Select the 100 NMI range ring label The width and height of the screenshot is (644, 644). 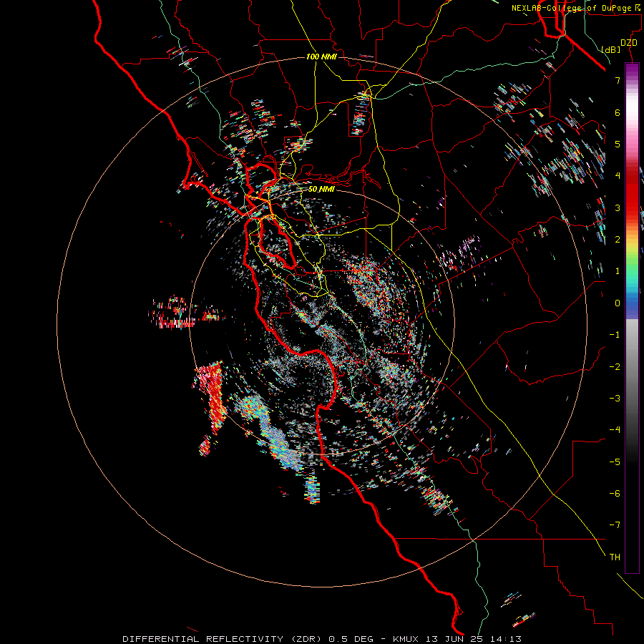tap(321, 57)
